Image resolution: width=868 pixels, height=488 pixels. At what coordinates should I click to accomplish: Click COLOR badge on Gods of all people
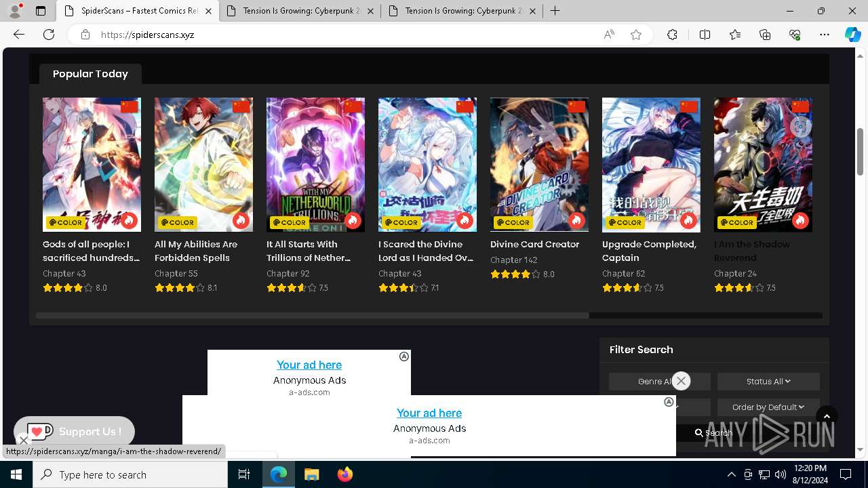[x=65, y=222]
